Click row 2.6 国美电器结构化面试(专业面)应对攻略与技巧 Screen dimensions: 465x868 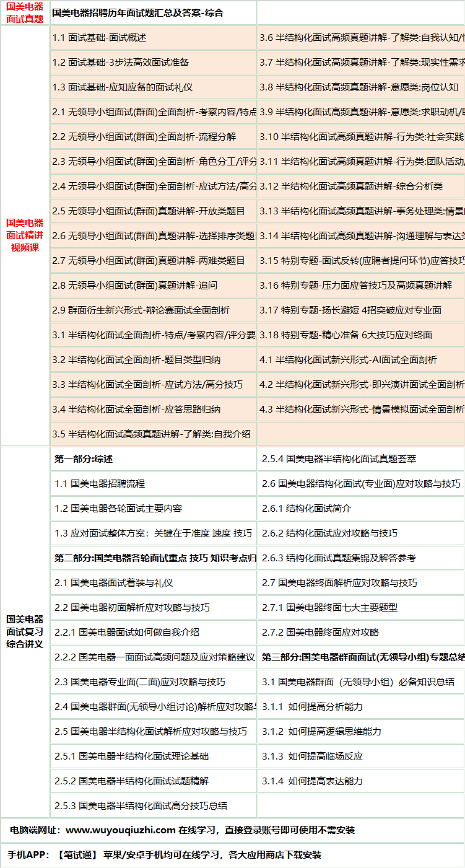click(x=361, y=483)
